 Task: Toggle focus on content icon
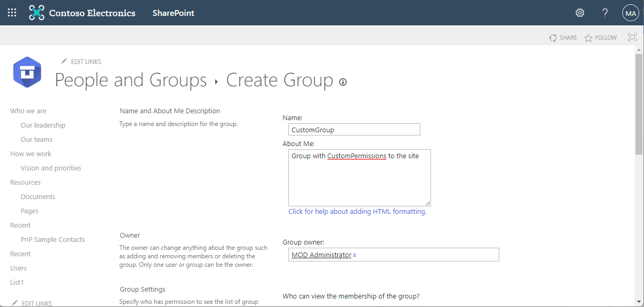pos(632,37)
